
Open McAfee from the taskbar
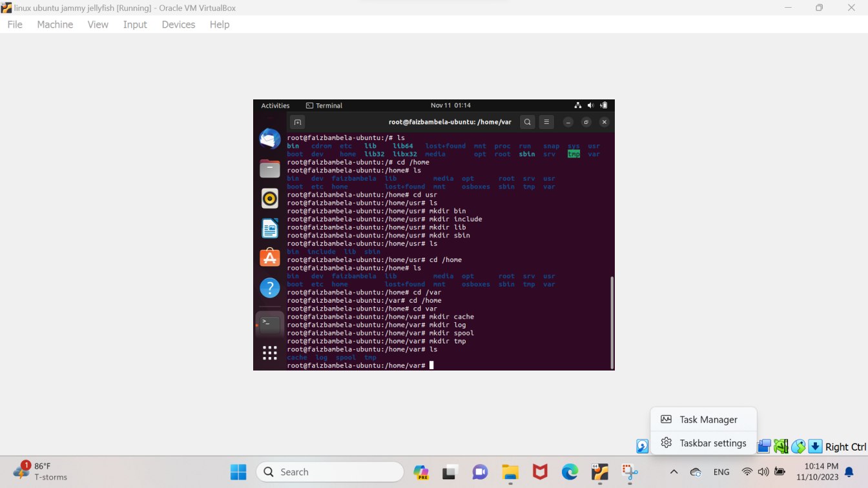coord(540,472)
